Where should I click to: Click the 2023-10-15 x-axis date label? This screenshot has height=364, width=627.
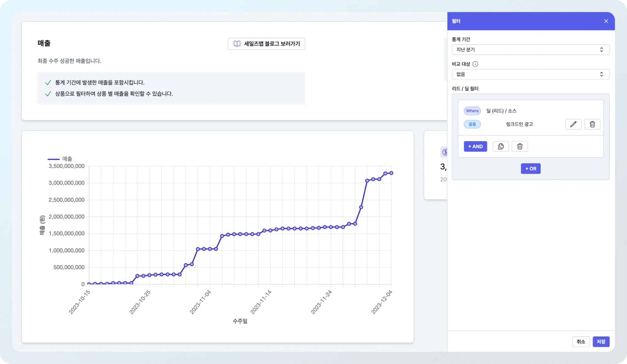(79, 302)
